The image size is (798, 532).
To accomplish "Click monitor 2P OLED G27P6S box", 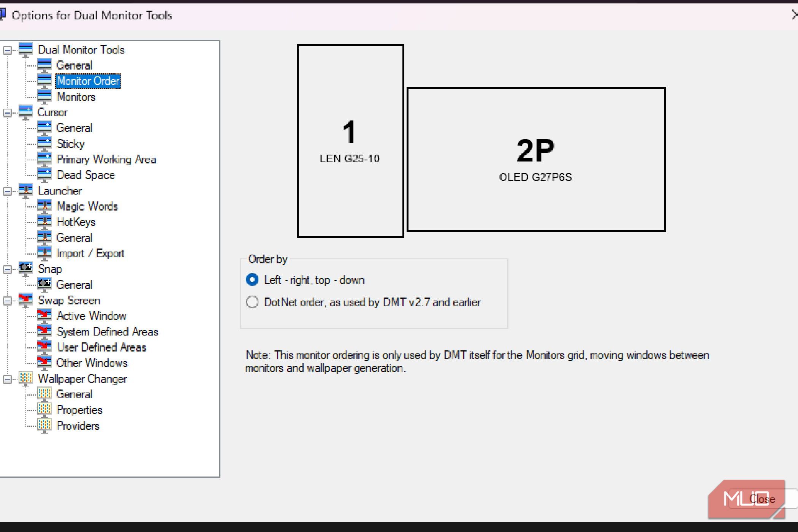I will click(536, 159).
